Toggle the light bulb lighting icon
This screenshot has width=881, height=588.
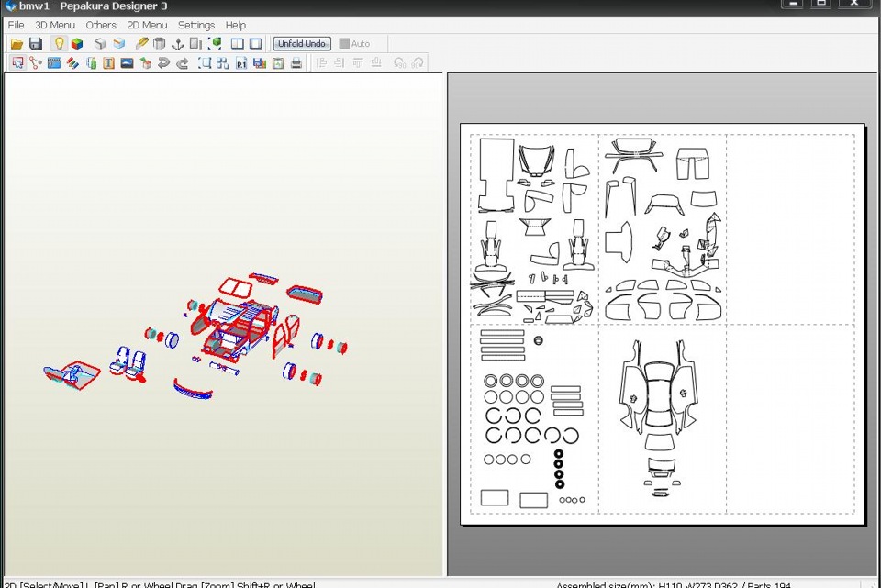[59, 44]
